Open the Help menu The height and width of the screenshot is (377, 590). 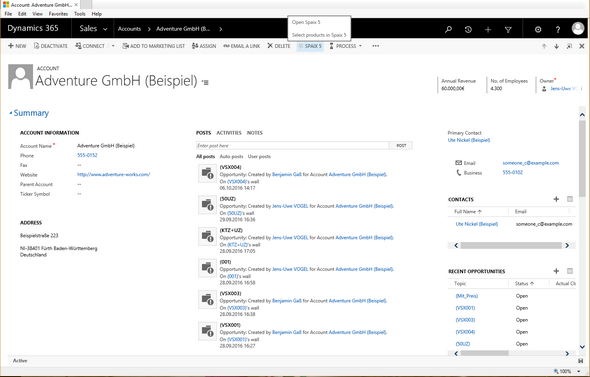click(97, 14)
